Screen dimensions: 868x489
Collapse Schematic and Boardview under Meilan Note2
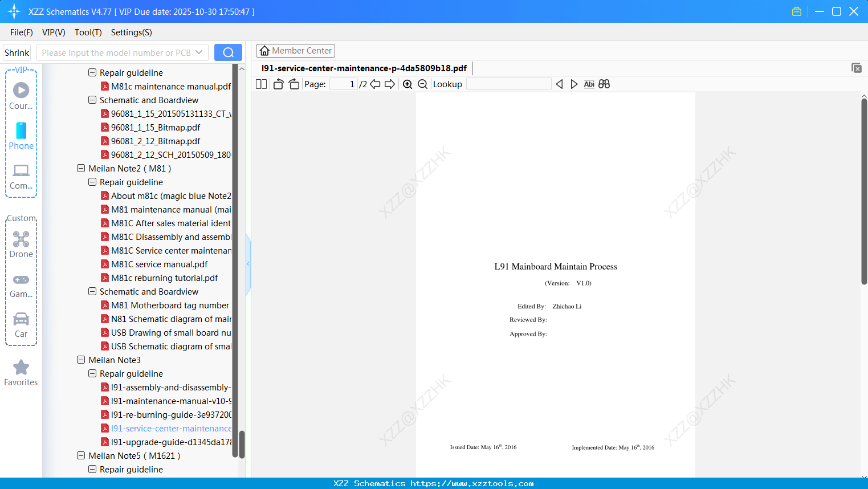coord(92,292)
